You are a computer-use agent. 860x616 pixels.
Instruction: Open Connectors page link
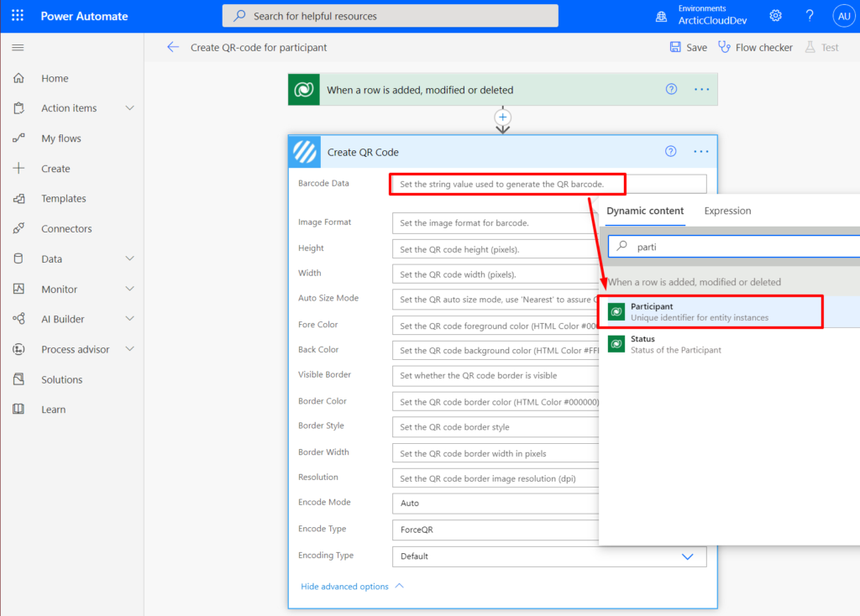click(66, 228)
